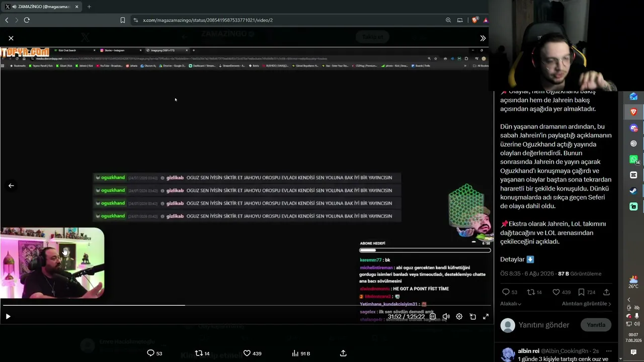The image size is (644, 362).
Task: Switch to Brave browser on taskbar
Action: pos(633,112)
